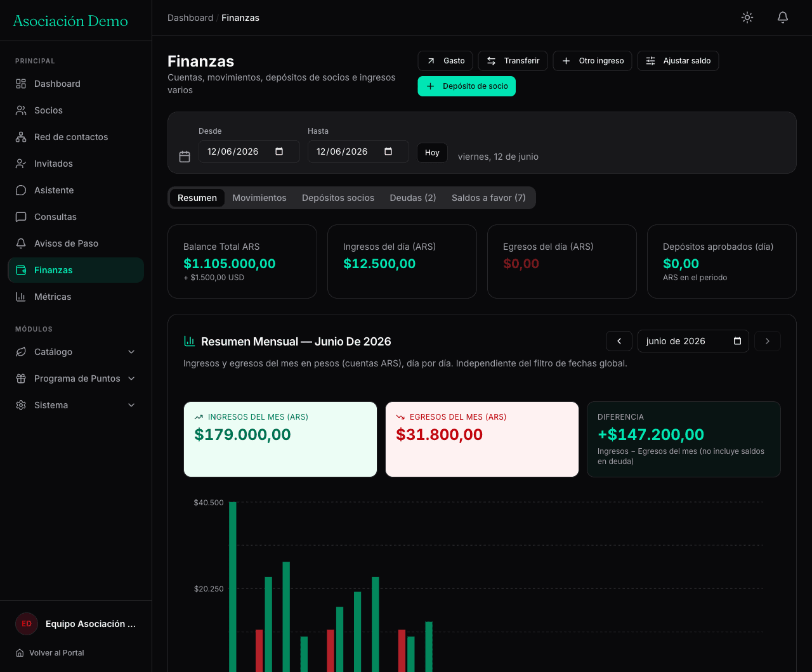
Task: Click the Equipo Asociación user name
Action: point(91,624)
